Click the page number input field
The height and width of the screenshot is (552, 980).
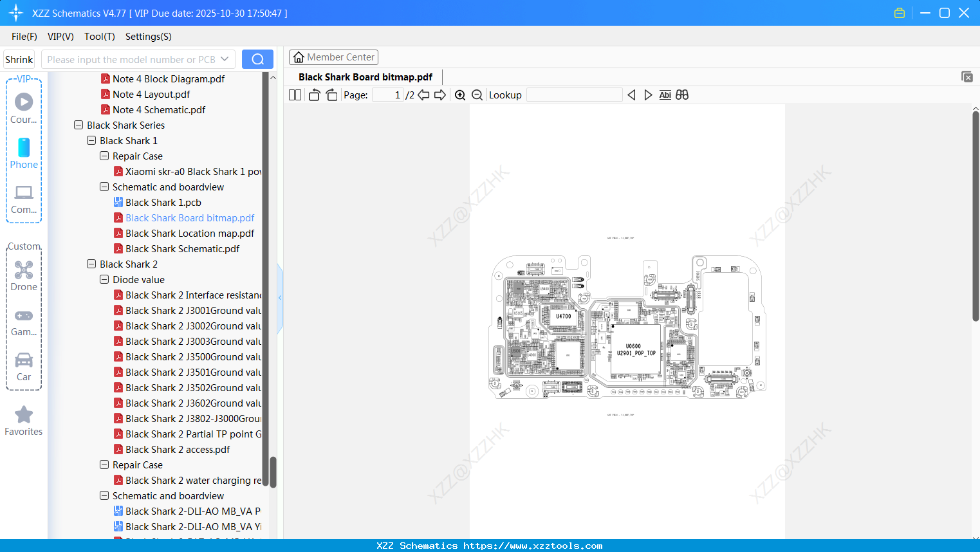(388, 95)
